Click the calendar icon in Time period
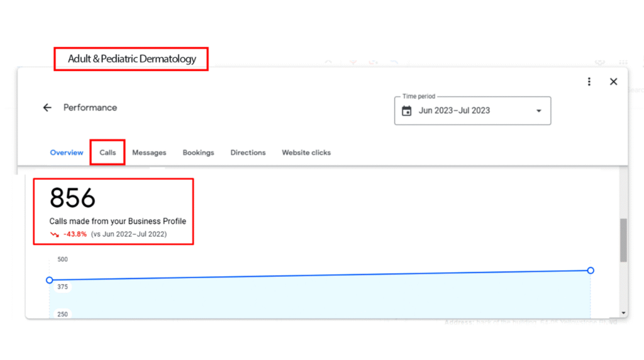 (407, 111)
